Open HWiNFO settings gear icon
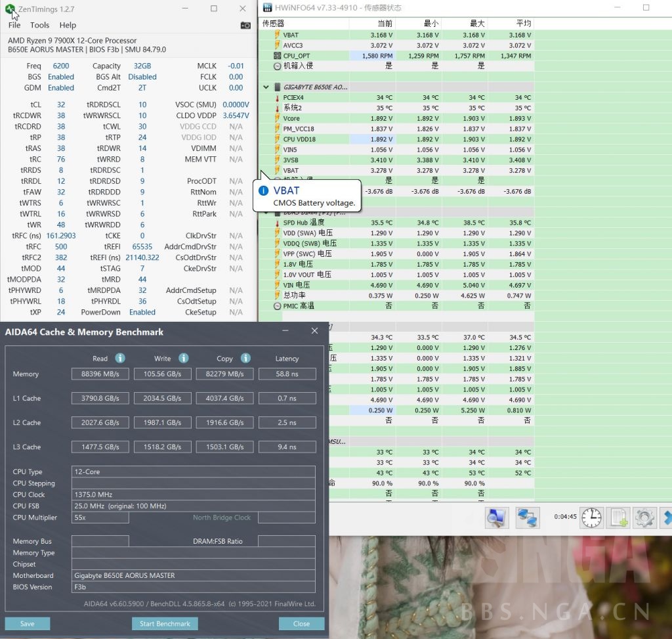This screenshot has width=672, height=639. click(x=644, y=518)
